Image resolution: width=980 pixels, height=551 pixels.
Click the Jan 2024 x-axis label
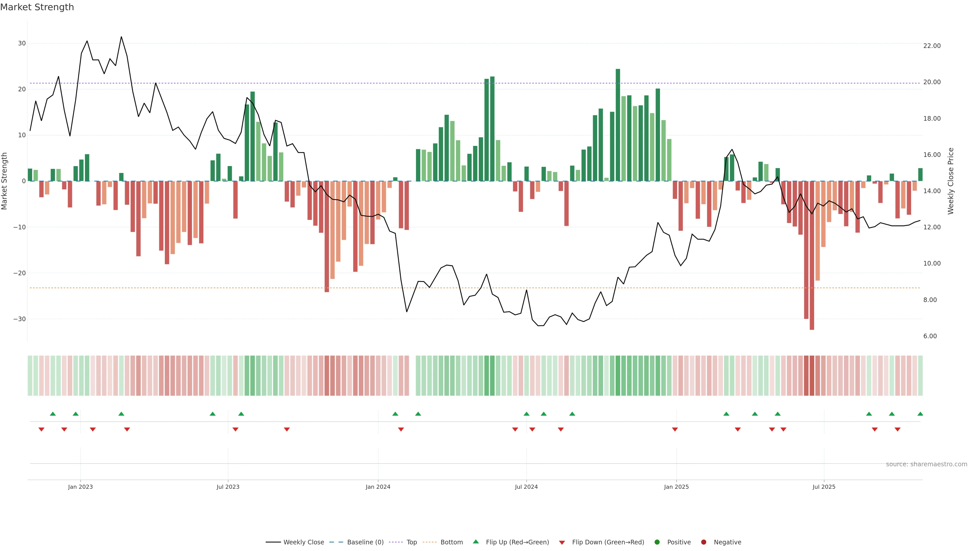[378, 487]
